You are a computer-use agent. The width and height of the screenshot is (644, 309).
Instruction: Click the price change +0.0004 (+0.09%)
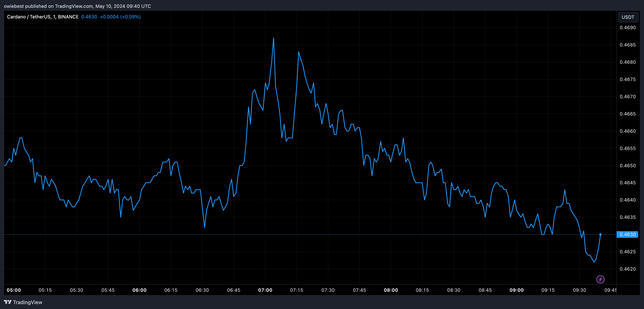120,17
